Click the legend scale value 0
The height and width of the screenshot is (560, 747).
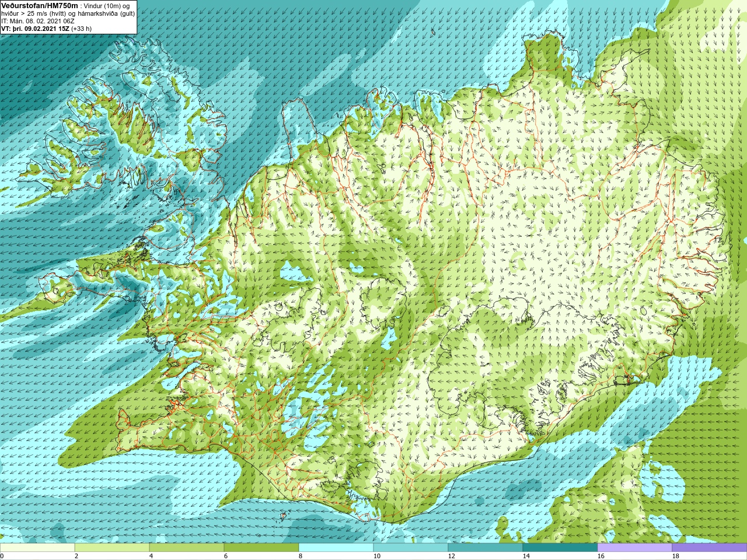click(2, 556)
